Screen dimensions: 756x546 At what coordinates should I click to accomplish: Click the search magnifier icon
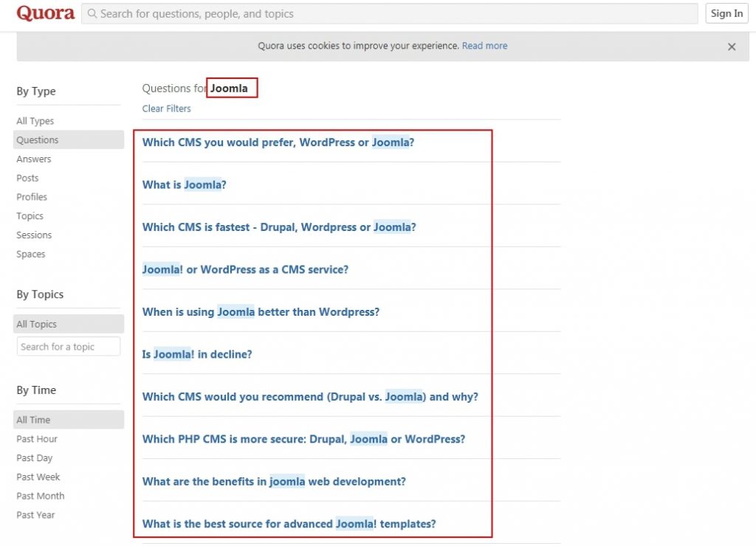coord(92,13)
